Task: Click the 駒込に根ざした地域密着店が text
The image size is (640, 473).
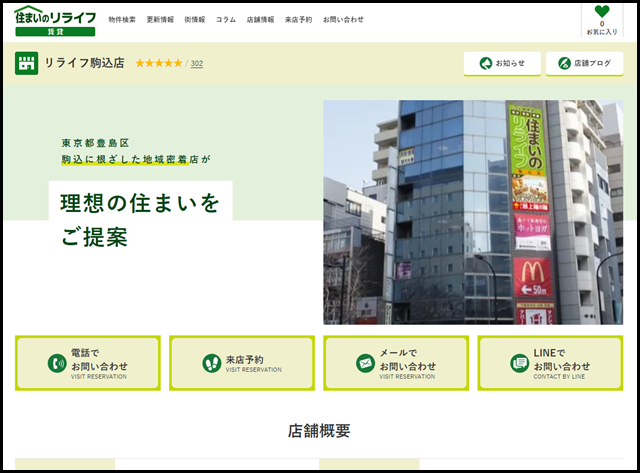Action: point(136,159)
